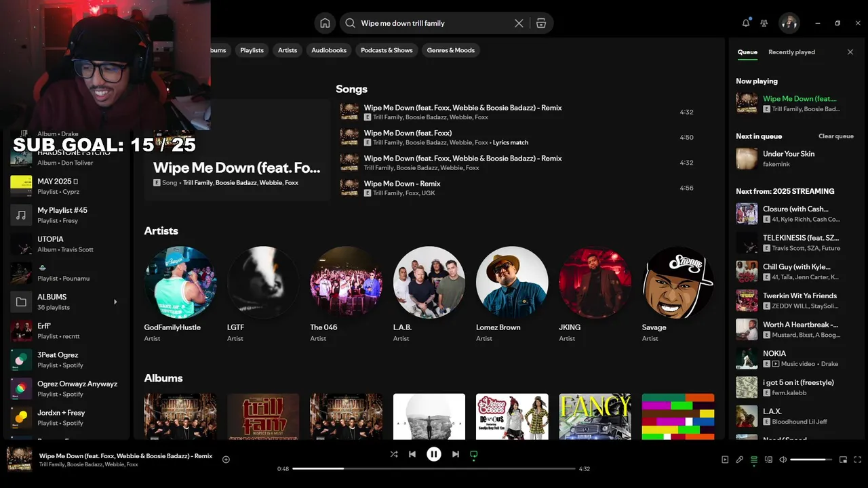Toggle shuffle playback
Image resolution: width=868 pixels, height=488 pixels.
[x=394, y=454]
